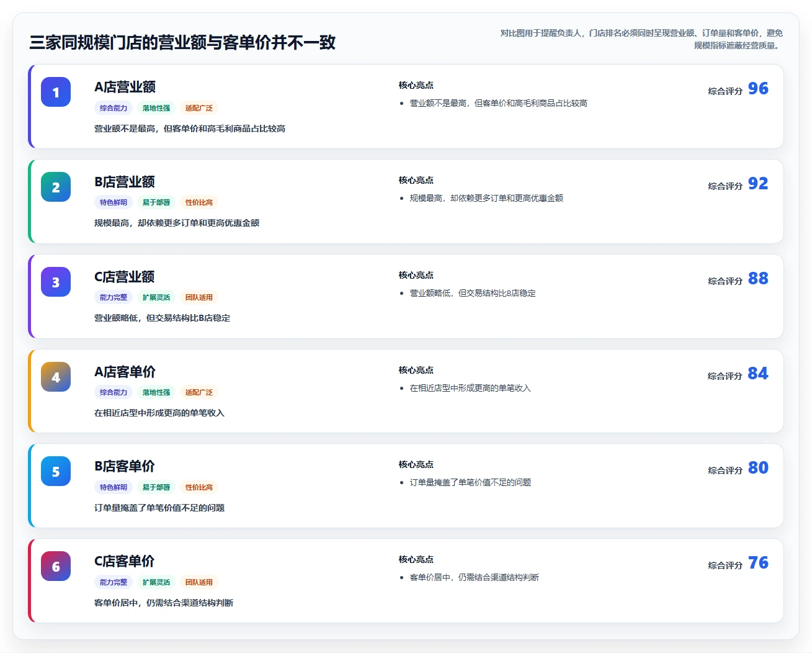
Task: Click the rank 5 number badge
Action: click(56, 471)
